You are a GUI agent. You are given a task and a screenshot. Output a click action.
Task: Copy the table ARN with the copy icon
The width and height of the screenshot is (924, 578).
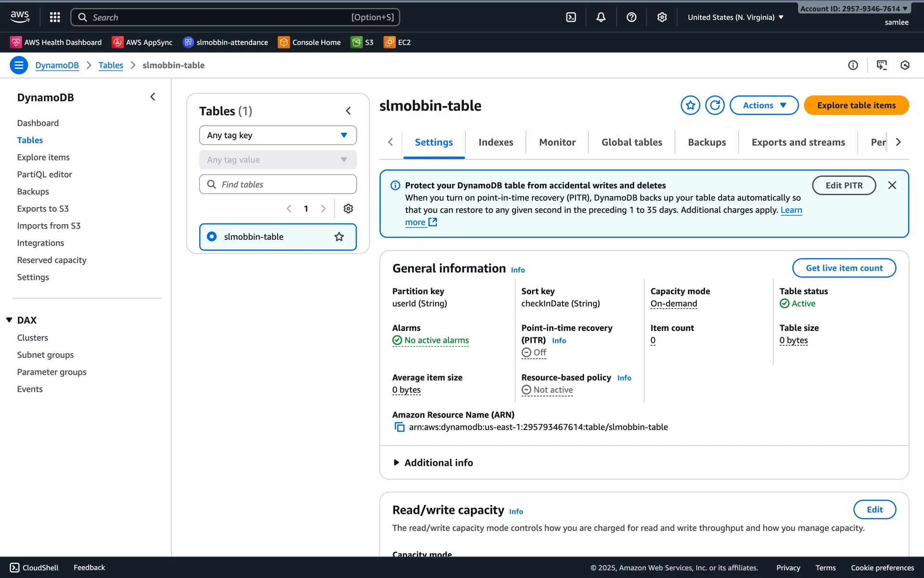coord(399,427)
